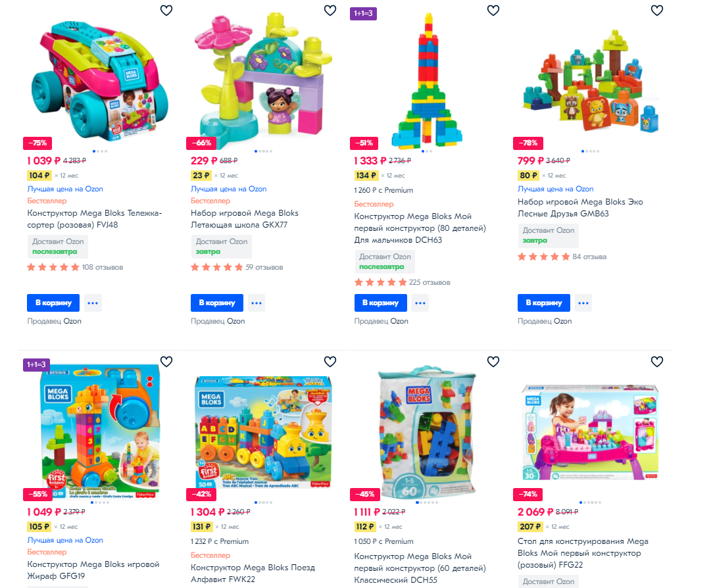Show more actions for Лесные Друзья set
Viewport: 713px width, 588px height.
583,303
